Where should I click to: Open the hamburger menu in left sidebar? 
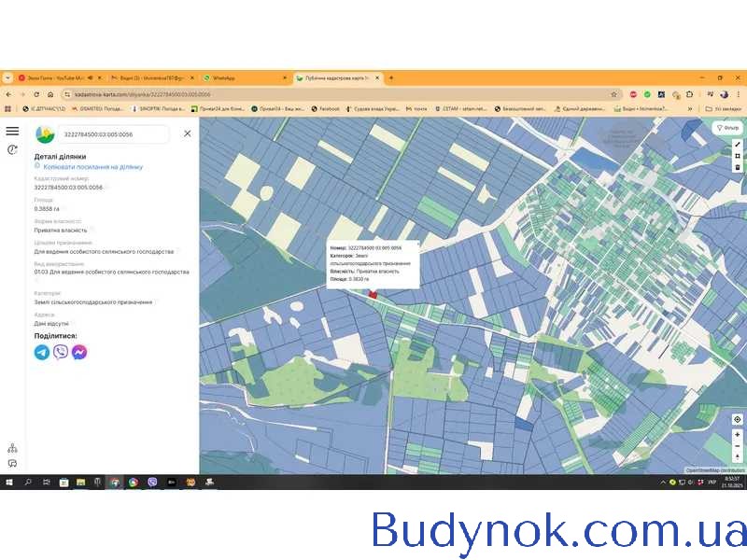(x=12, y=132)
